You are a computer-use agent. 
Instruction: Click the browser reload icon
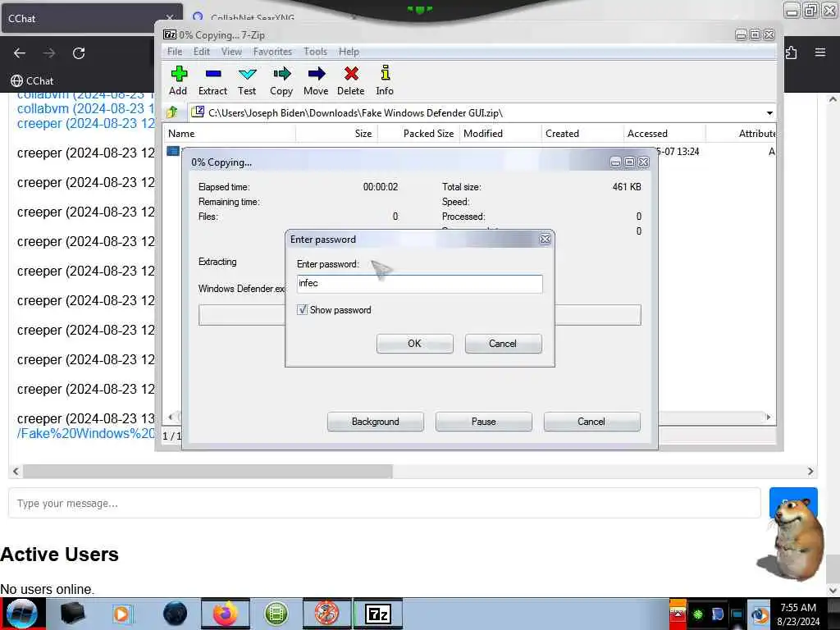pyautogui.click(x=79, y=53)
